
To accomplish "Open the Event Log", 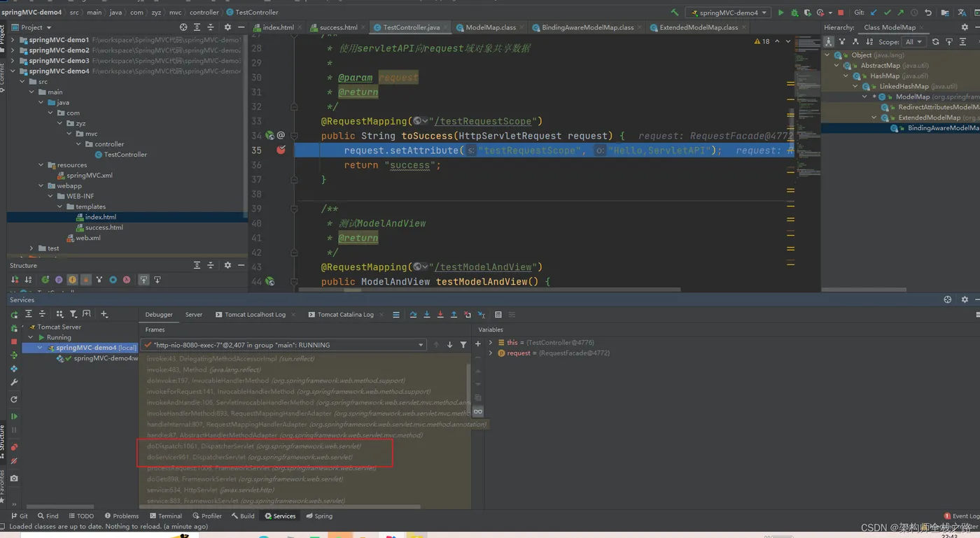I will (962, 516).
